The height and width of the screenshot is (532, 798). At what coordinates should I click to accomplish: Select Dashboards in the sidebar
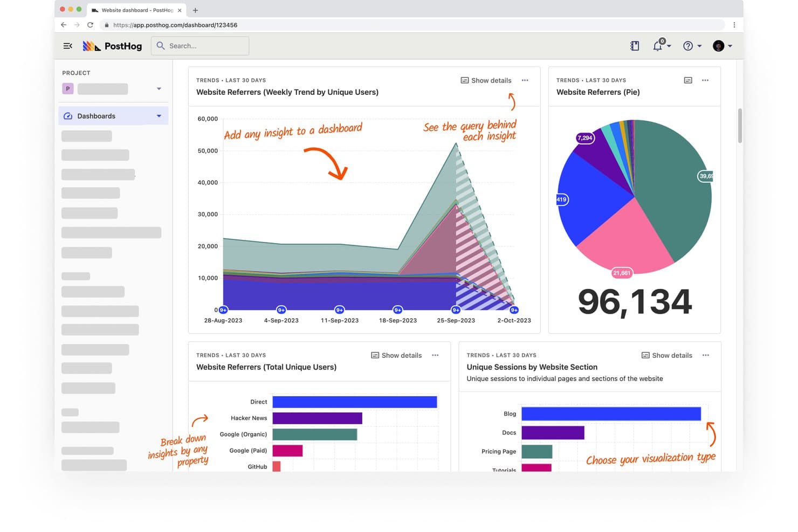click(113, 116)
